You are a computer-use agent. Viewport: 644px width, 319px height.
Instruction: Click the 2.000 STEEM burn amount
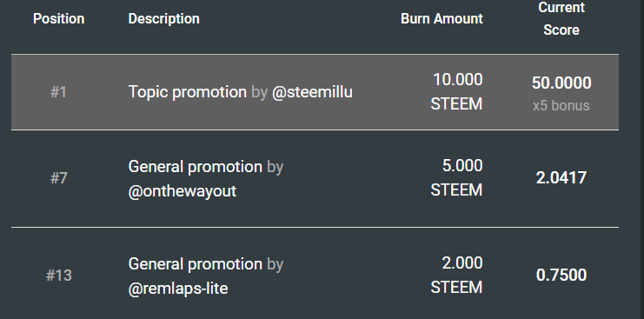click(457, 276)
